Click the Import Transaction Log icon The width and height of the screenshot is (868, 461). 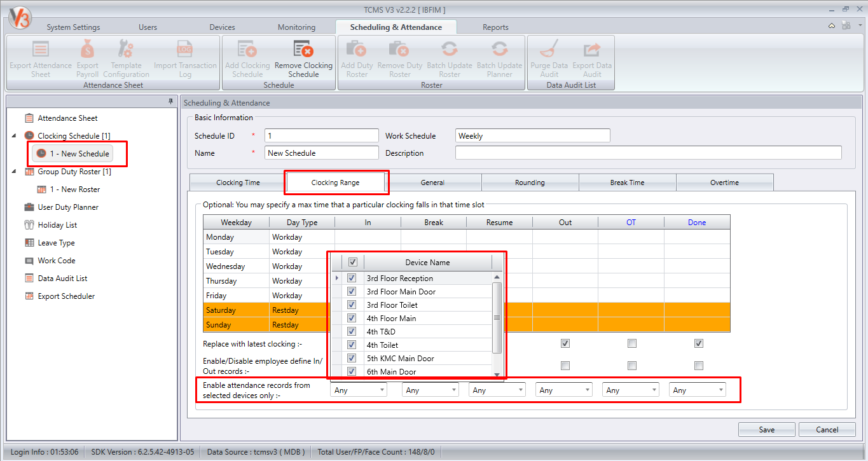185,49
